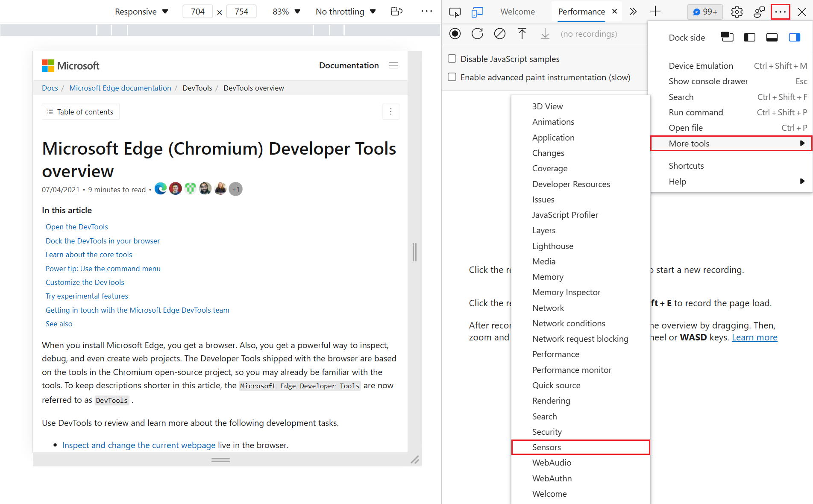Close the Performance tab
Image resolution: width=813 pixels, height=504 pixels.
(x=614, y=12)
